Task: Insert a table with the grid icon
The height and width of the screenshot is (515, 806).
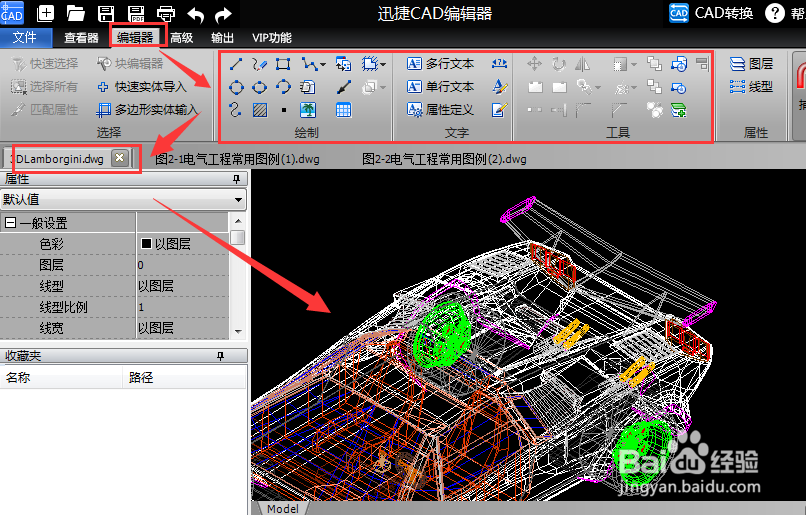Action: click(343, 109)
